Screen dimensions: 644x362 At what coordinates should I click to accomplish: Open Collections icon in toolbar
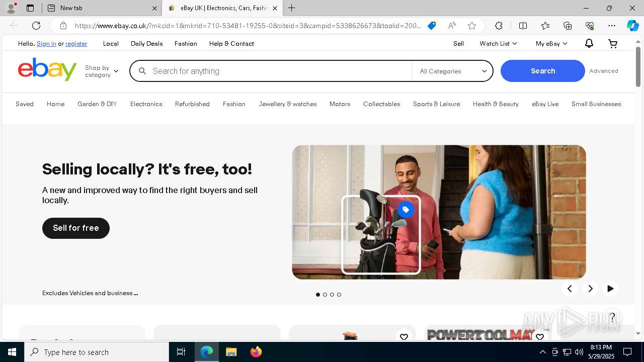568,26
